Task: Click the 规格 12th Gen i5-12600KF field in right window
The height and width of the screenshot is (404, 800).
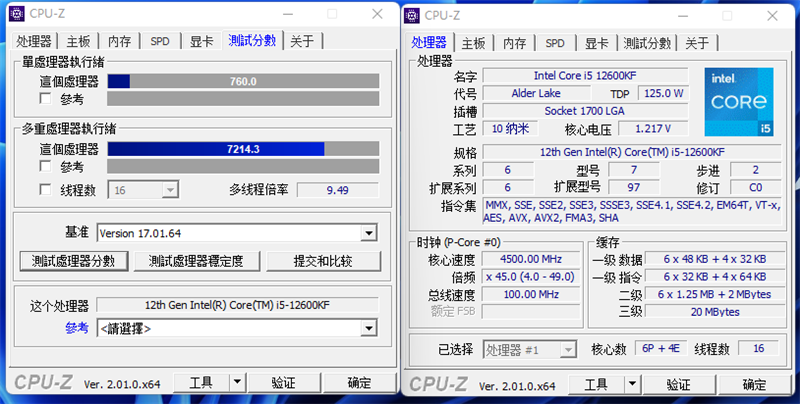Action: click(632, 152)
